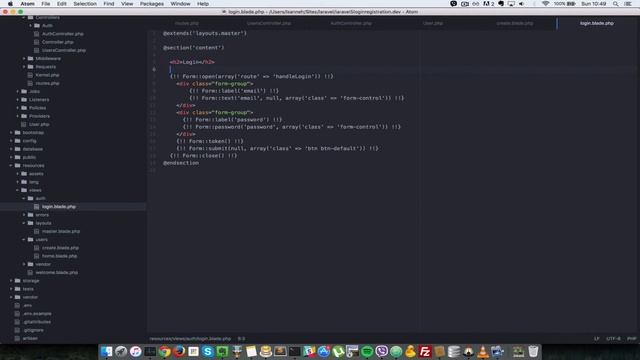Open master.blade.php in the layouts folder
Image resolution: width=640 pixels, height=360 pixels.
coord(61,231)
